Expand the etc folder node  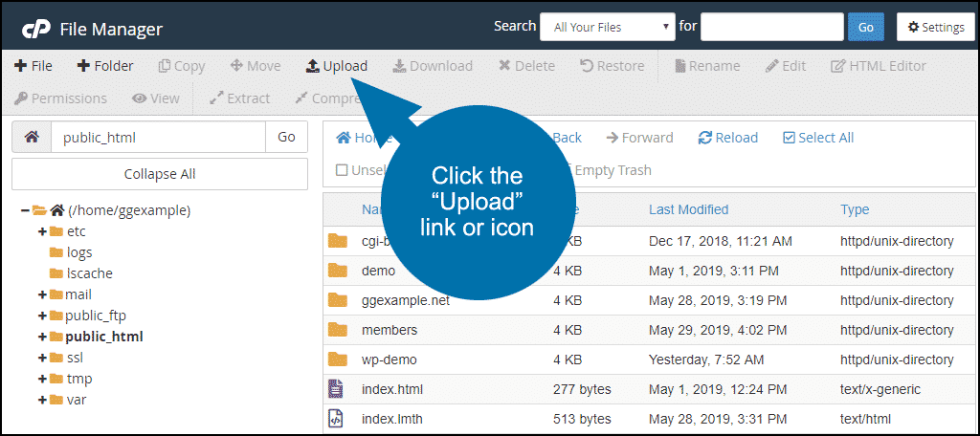(x=42, y=231)
